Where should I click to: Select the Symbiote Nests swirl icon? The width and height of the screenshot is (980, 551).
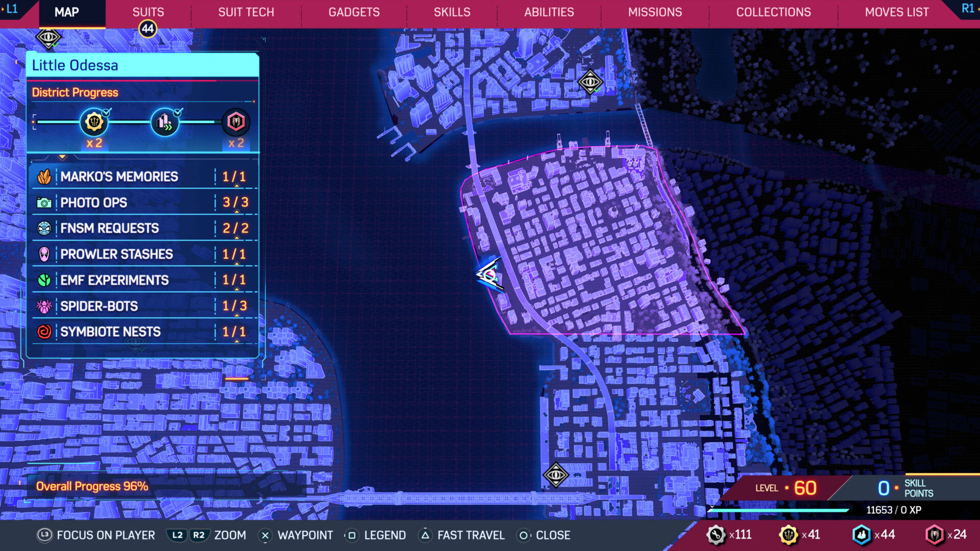[45, 332]
